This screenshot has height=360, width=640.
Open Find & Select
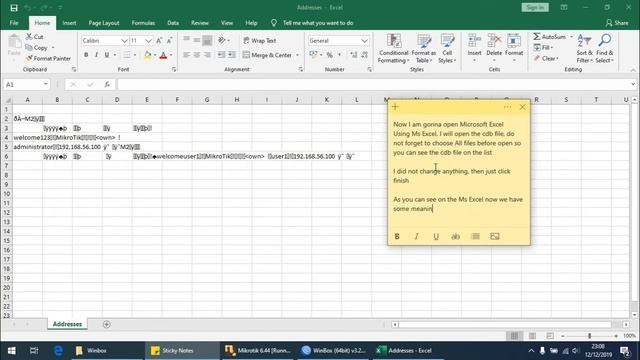click(604, 49)
